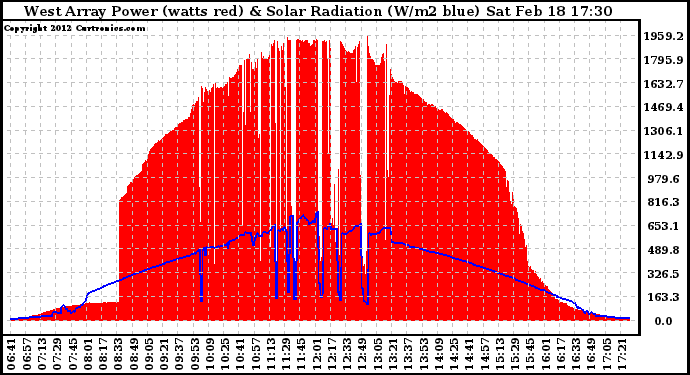Select the y-axis value 1306.1

point(664,131)
